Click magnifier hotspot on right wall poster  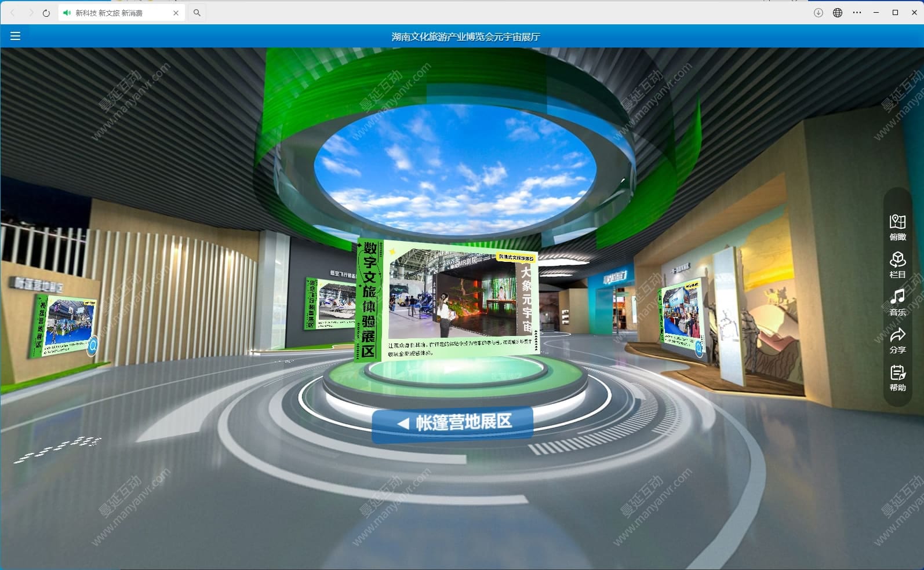tap(699, 348)
